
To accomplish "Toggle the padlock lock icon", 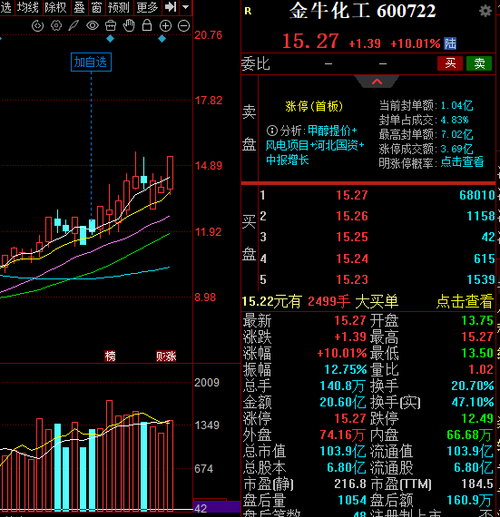I will 147,25.
